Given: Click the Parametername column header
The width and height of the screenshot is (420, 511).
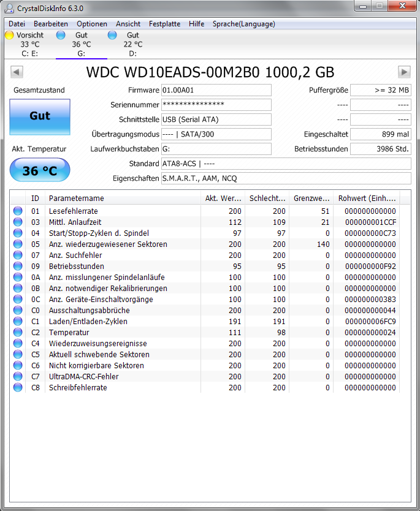Looking at the screenshot, I should pos(123,198).
